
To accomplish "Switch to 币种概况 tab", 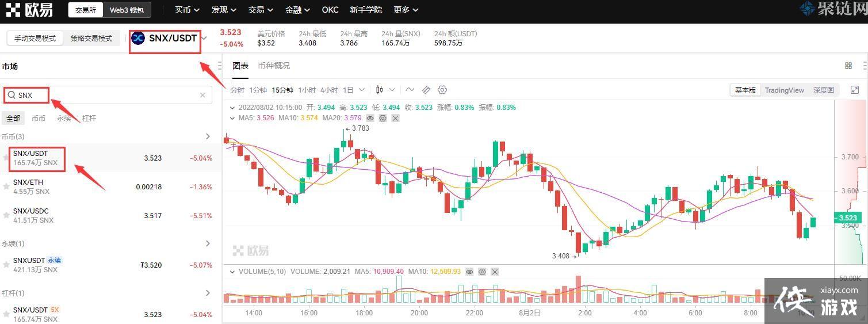I will tap(274, 66).
